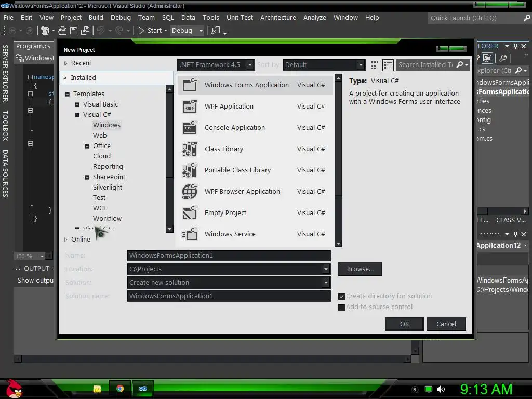Open Toolbox side panel tab
The height and width of the screenshot is (399, 532).
(x=5, y=126)
